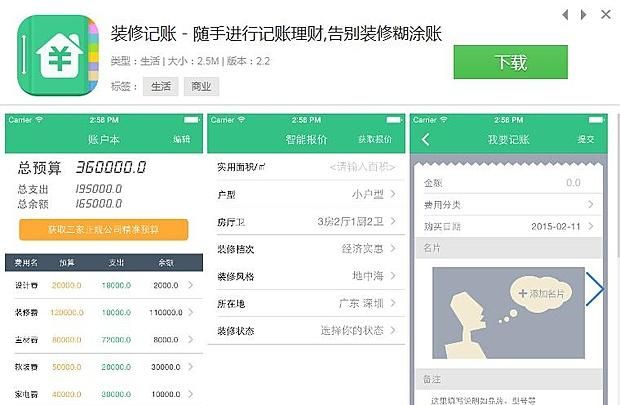Click the 名片 illustration thumbnail
620x405 pixels.
click(x=508, y=313)
